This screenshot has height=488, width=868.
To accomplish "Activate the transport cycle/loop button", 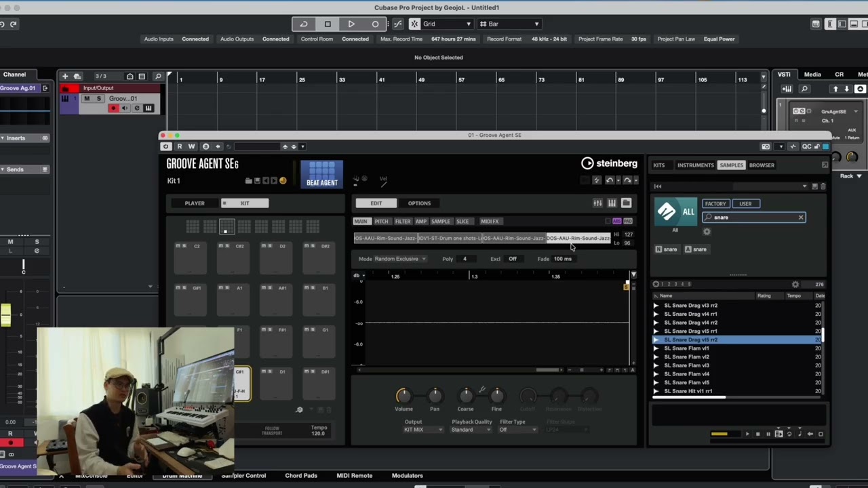I will (304, 24).
